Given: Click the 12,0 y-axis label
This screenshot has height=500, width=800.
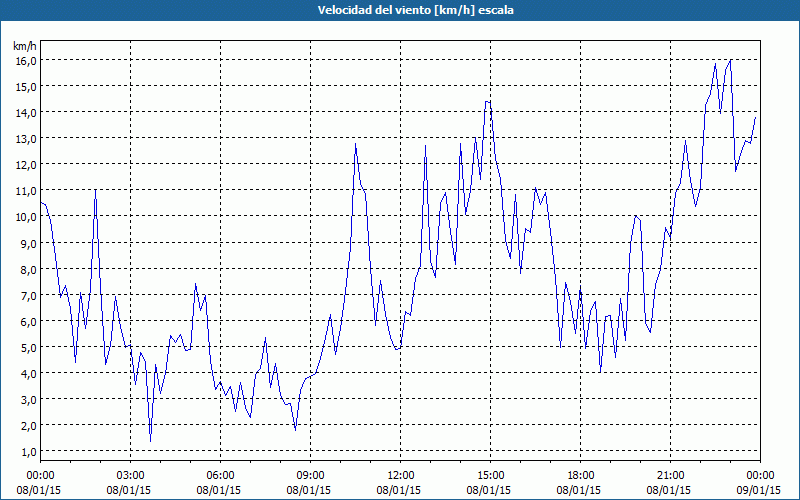Looking at the screenshot, I should coord(26,164).
